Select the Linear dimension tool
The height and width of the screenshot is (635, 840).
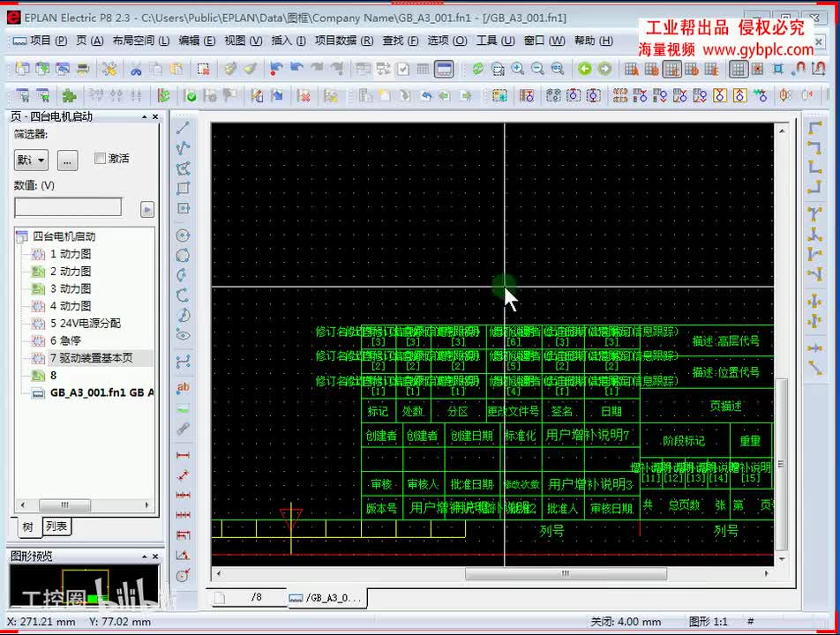183,455
